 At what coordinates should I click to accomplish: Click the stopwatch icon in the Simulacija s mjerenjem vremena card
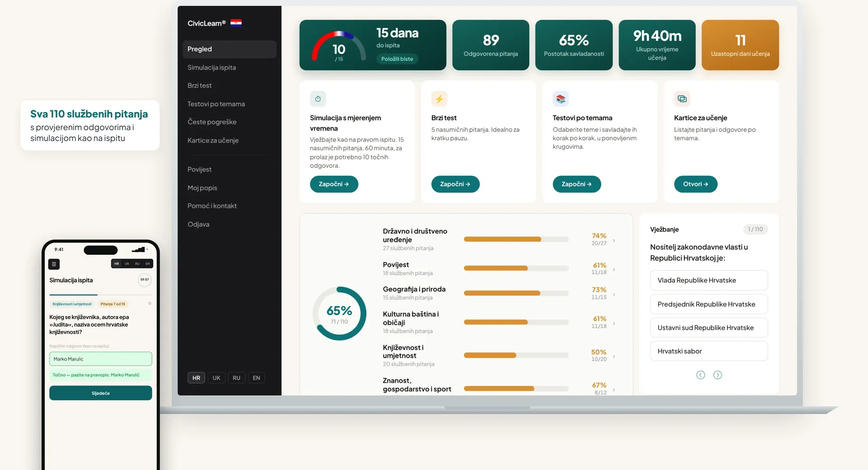coord(318,99)
